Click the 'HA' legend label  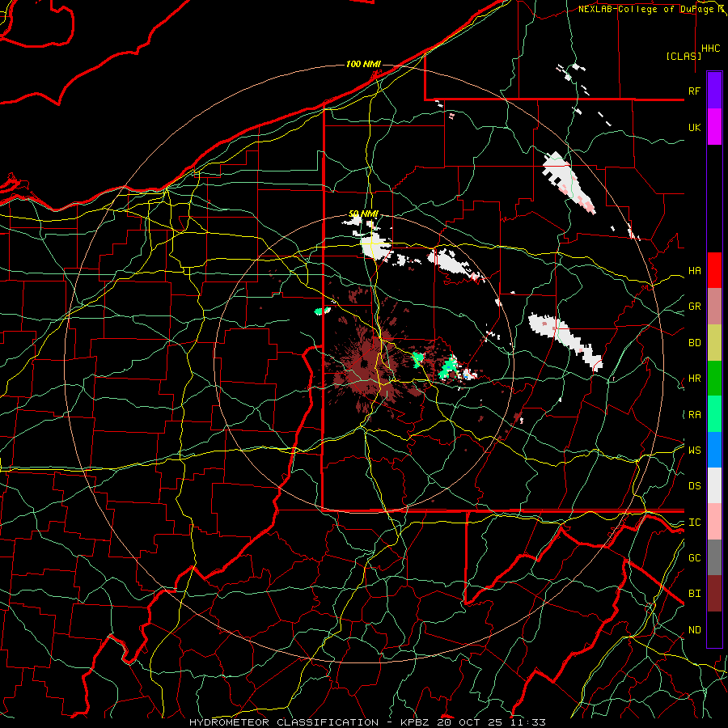694,271
